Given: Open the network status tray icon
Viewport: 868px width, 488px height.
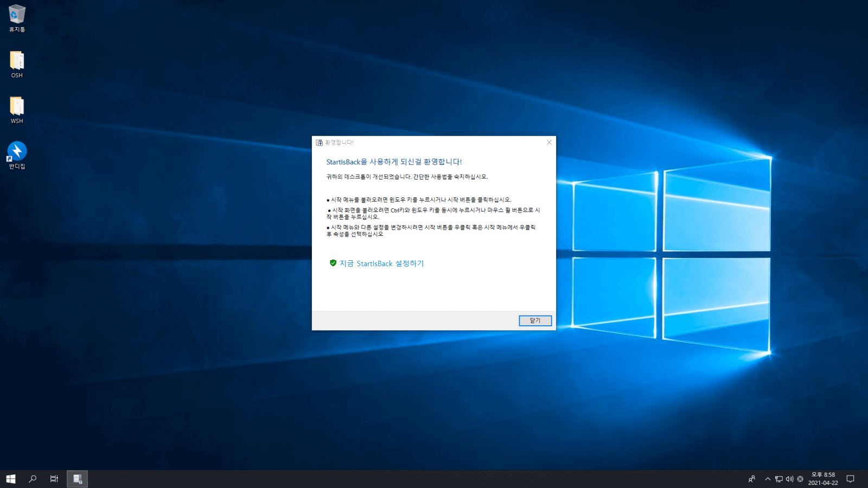Looking at the screenshot, I should 778,479.
